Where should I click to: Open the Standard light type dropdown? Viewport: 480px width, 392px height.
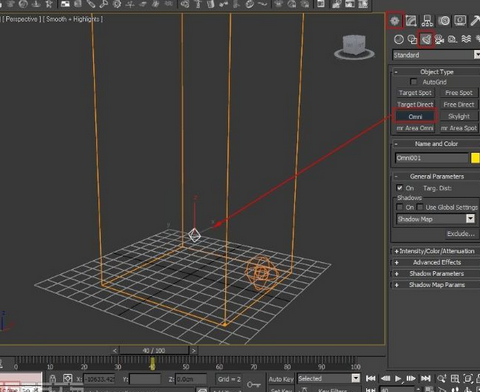[436, 55]
